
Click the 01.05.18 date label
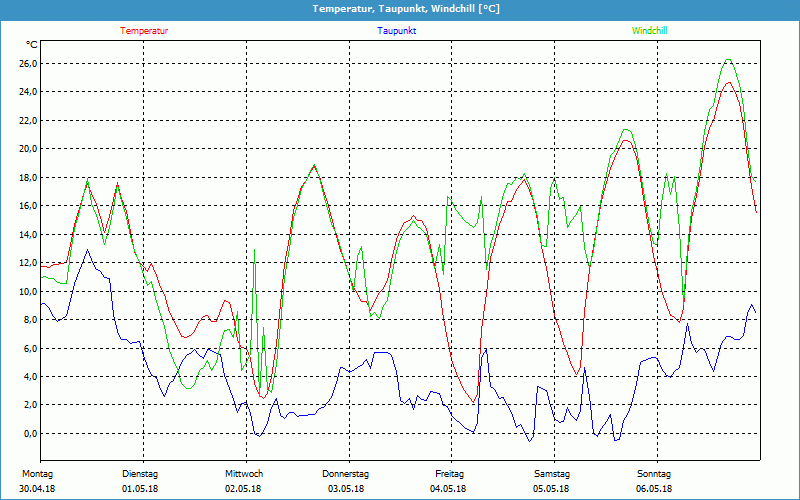pos(140,489)
